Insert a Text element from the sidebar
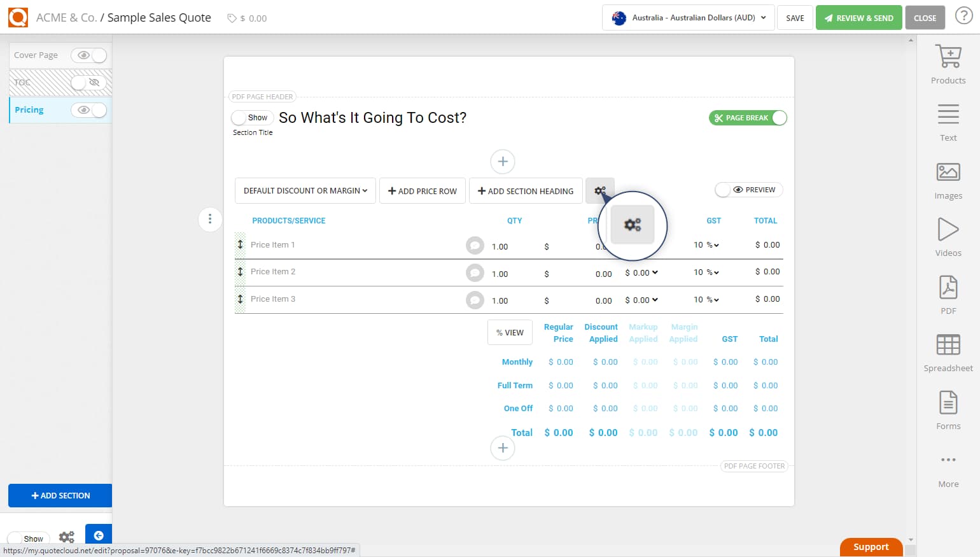 (x=948, y=121)
